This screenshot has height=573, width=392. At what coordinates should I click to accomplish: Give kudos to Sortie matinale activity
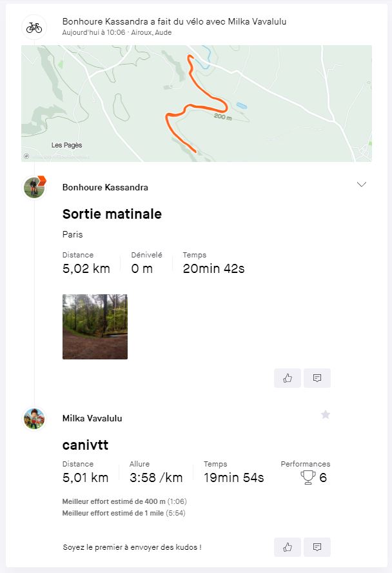tap(288, 378)
